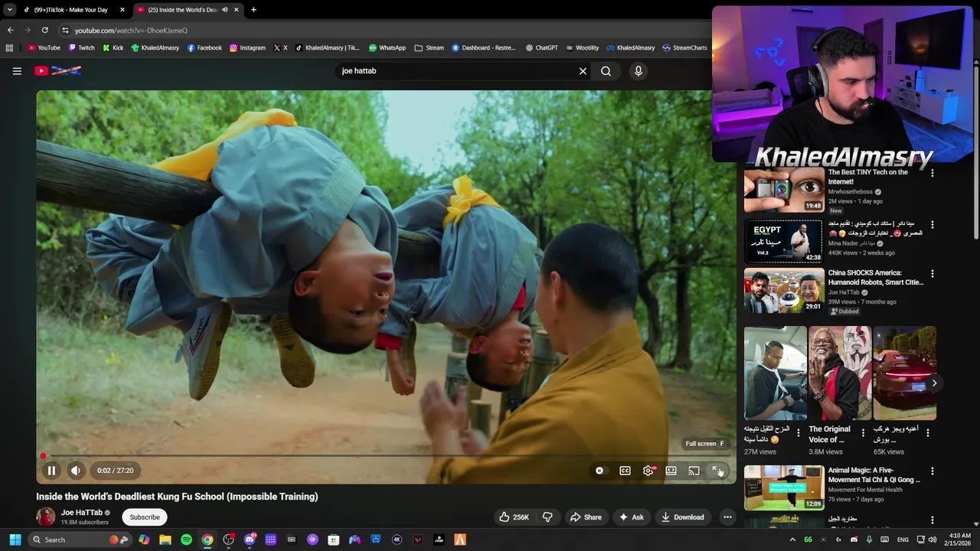This screenshot has width=980, height=551.
Task: Run search with magnifying glass button
Action: click(606, 71)
